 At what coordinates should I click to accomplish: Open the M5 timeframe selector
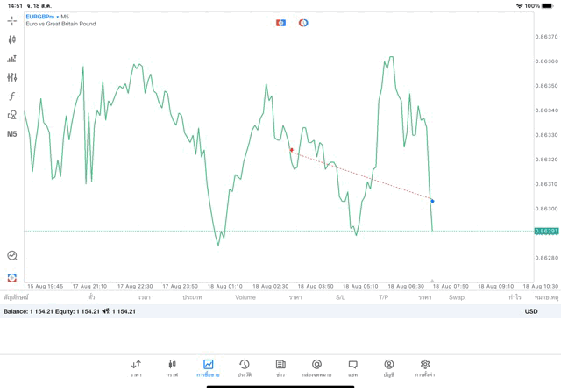click(x=12, y=134)
